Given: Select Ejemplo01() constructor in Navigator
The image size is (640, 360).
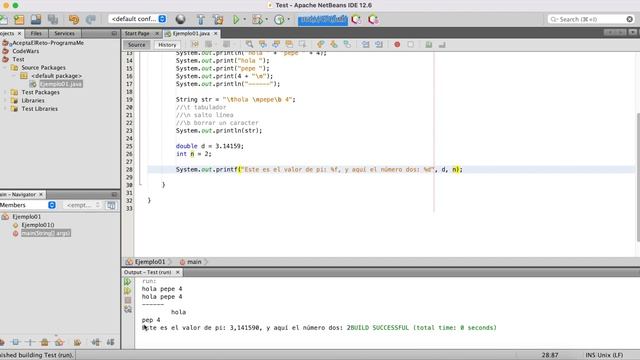Looking at the screenshot, I should click(38, 225).
